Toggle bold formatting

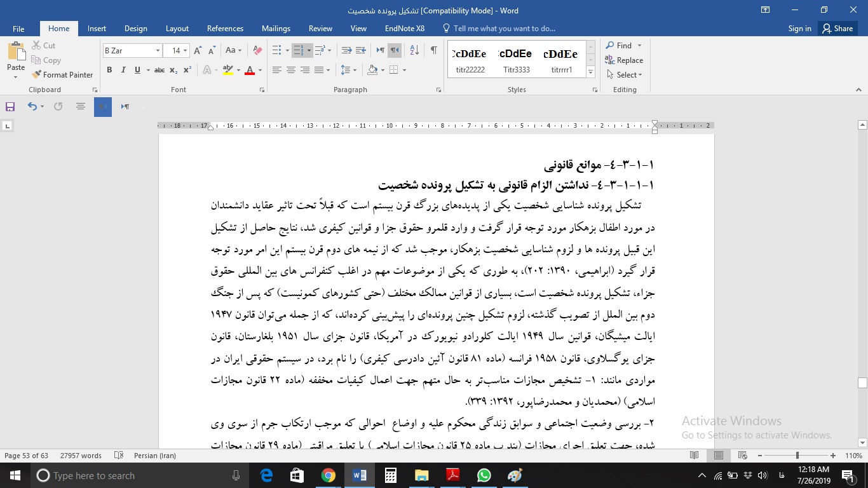(109, 70)
